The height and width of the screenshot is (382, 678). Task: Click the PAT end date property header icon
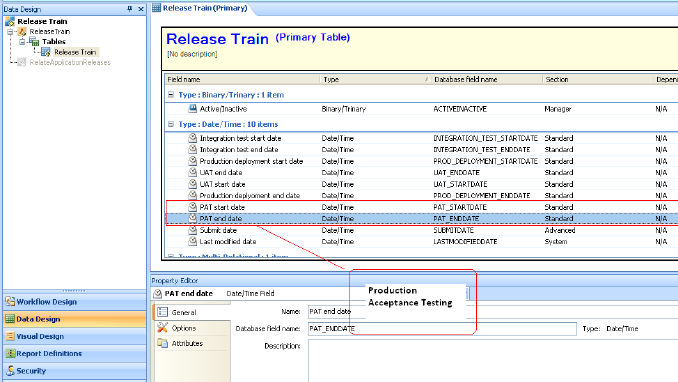(x=157, y=294)
